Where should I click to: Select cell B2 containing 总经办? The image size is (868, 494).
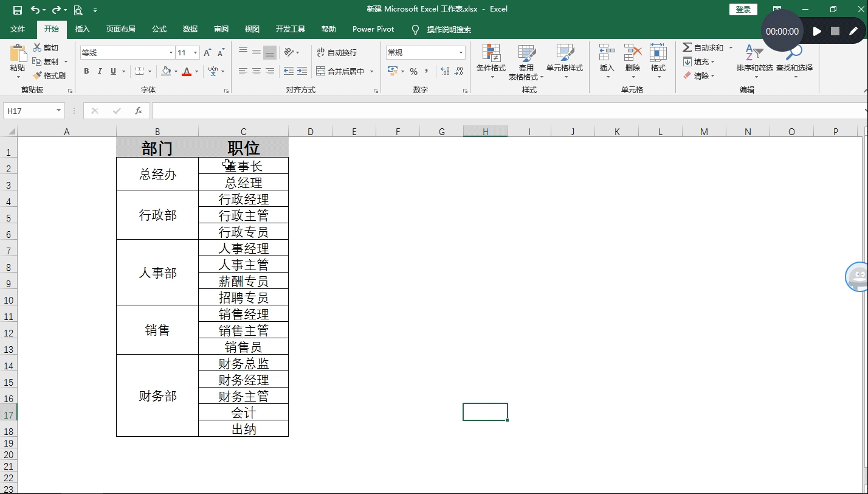(x=157, y=173)
